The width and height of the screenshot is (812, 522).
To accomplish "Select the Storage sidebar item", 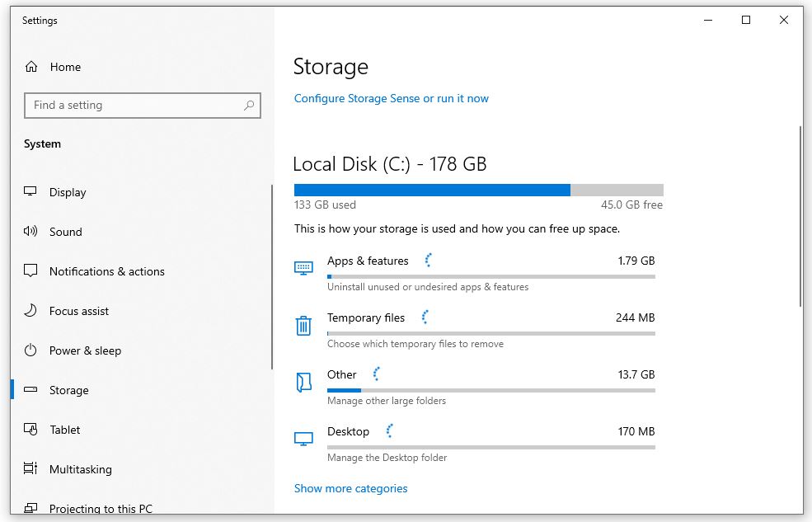I will pyautogui.click(x=142, y=390).
